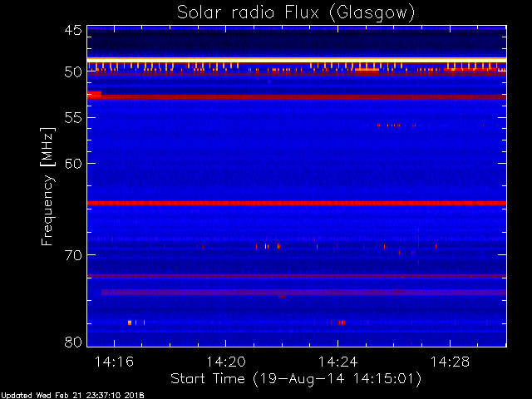Click the bright red patch near 52.5 MHz
The height and width of the screenshot is (399, 532).
94,95
